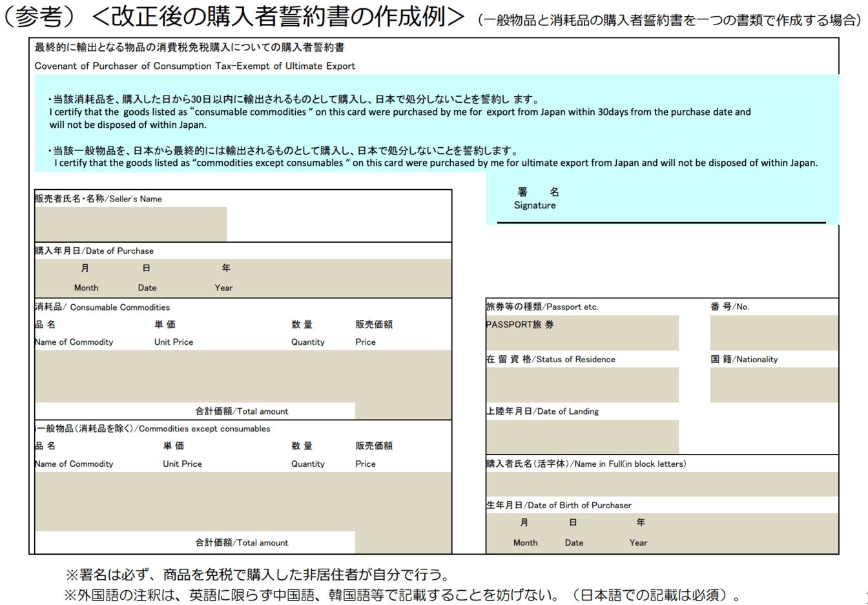Click 'Unit Price' under Commodities except consumables

182,464
